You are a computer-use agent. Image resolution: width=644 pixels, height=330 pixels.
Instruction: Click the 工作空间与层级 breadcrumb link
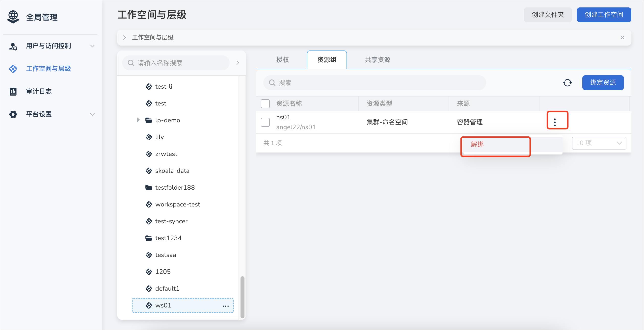(153, 37)
